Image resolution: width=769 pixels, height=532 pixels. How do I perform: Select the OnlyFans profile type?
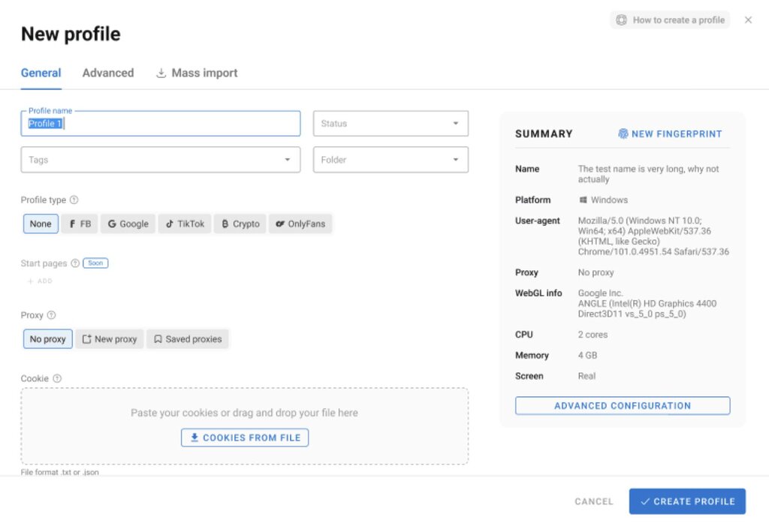[x=300, y=224]
